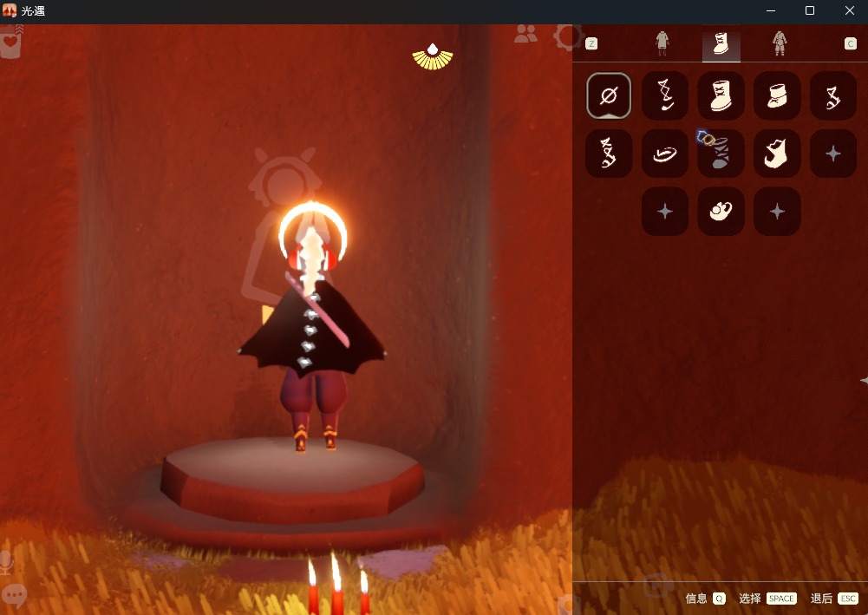The height and width of the screenshot is (615, 868).
Task: Select the tall zigzag lace-up sandal
Action: 609,154
